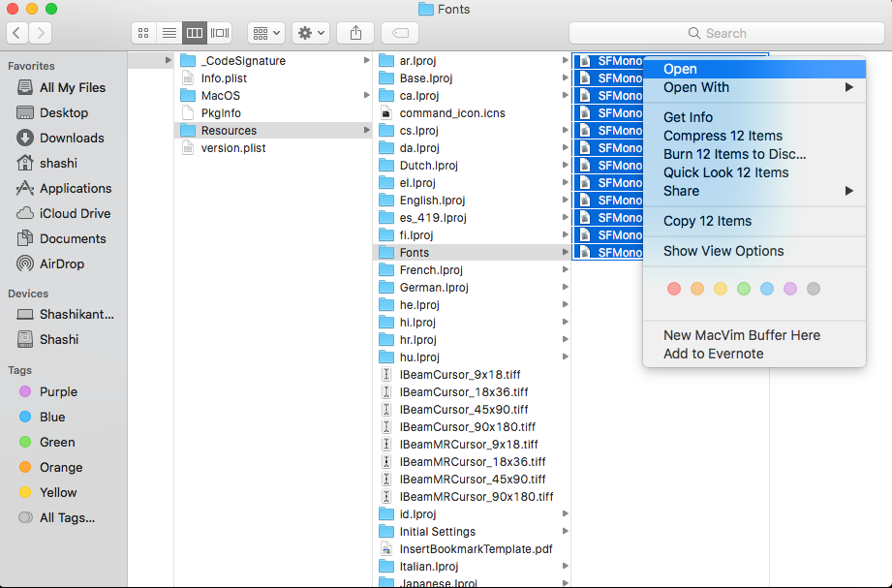
Task: Switch to cover flow view
Action: tap(219, 32)
